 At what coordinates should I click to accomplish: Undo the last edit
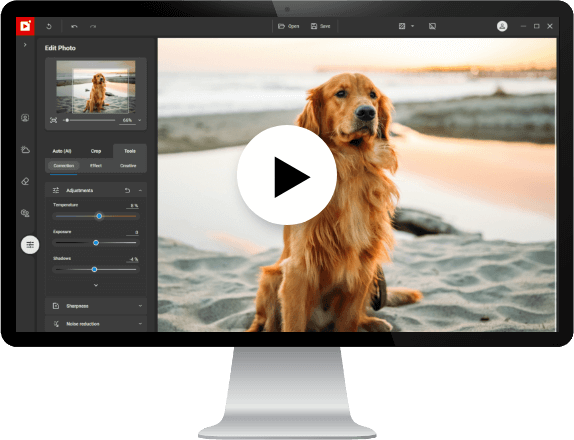click(74, 26)
